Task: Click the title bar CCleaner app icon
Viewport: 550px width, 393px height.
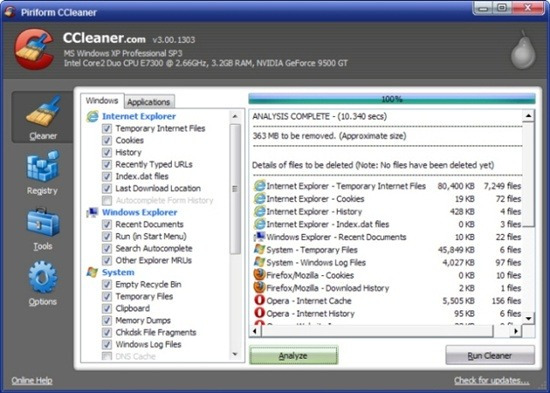Action: pos(10,12)
